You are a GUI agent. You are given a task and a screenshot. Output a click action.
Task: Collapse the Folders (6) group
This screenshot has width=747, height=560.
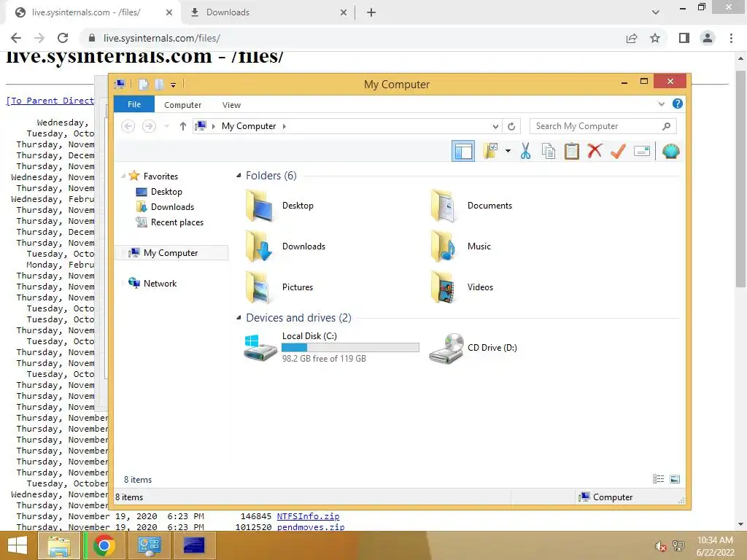[239, 176]
